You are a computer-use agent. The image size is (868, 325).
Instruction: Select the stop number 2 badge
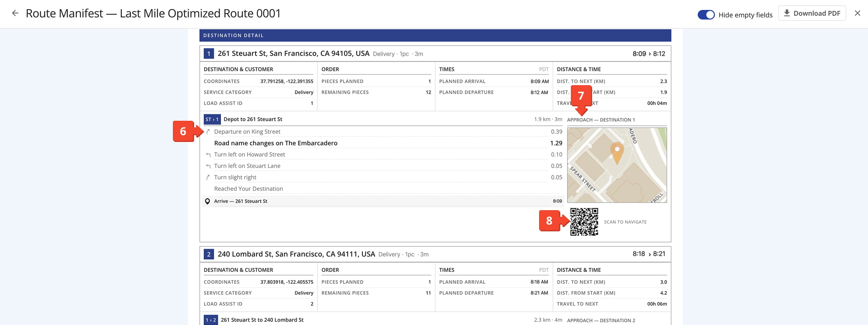tap(209, 254)
